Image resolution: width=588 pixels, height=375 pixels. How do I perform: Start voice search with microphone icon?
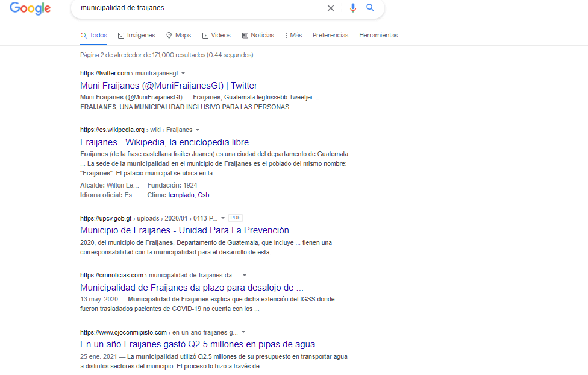(x=353, y=8)
